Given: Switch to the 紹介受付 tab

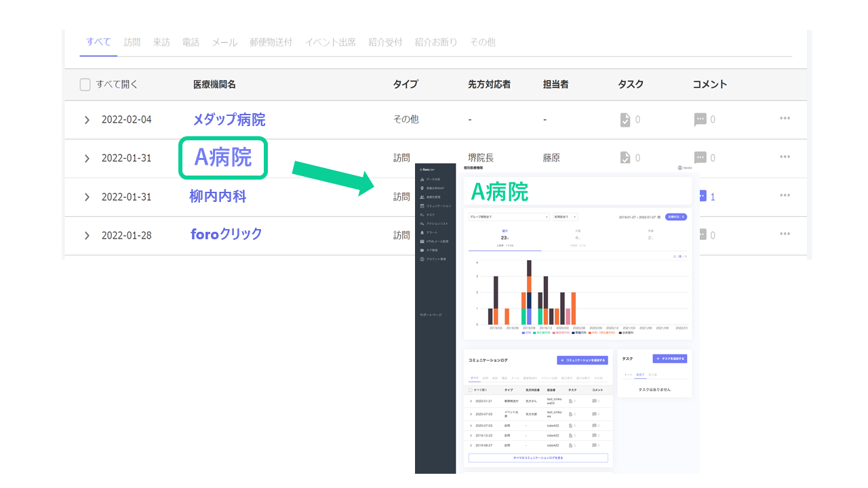Looking at the screenshot, I should tap(385, 42).
